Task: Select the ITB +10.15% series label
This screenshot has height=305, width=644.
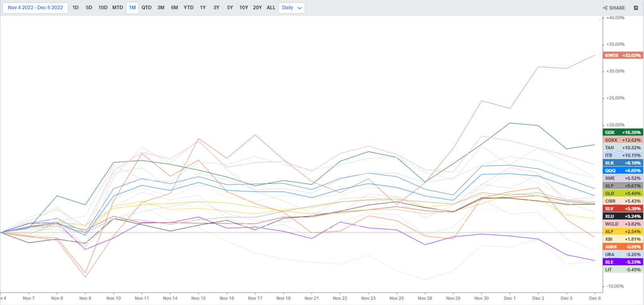Action: tap(623, 155)
